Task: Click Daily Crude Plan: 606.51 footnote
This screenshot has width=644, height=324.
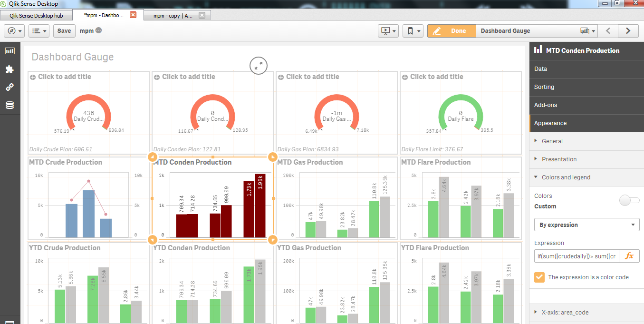Action: [61, 149]
